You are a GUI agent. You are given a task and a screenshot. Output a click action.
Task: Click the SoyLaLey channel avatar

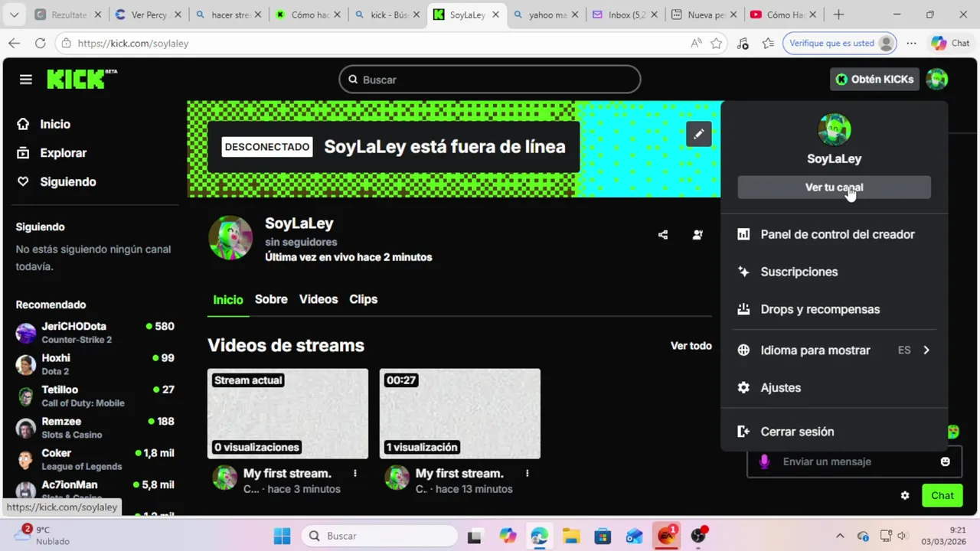[230, 237]
